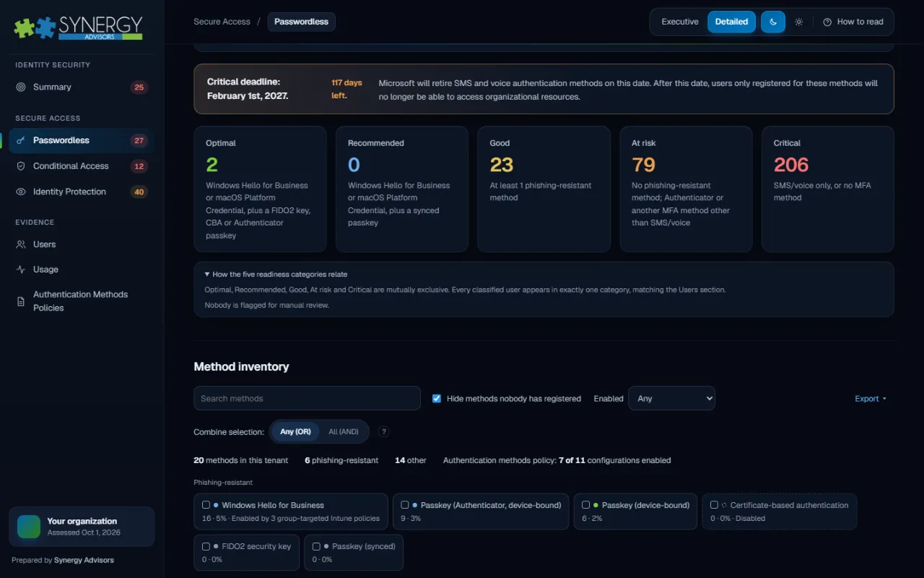Click the Usage pulse icon
924x578 pixels.
coord(21,269)
